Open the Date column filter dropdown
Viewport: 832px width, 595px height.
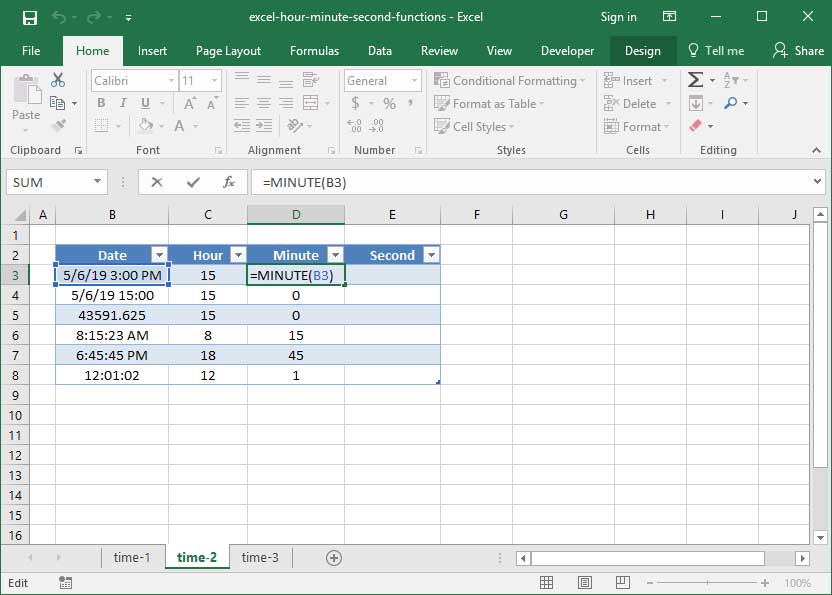(160, 255)
